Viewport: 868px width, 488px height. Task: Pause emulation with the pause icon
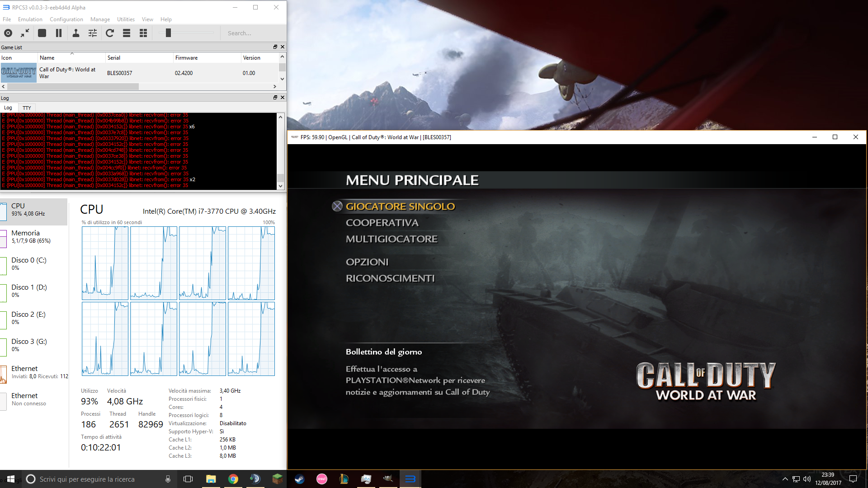click(x=59, y=33)
